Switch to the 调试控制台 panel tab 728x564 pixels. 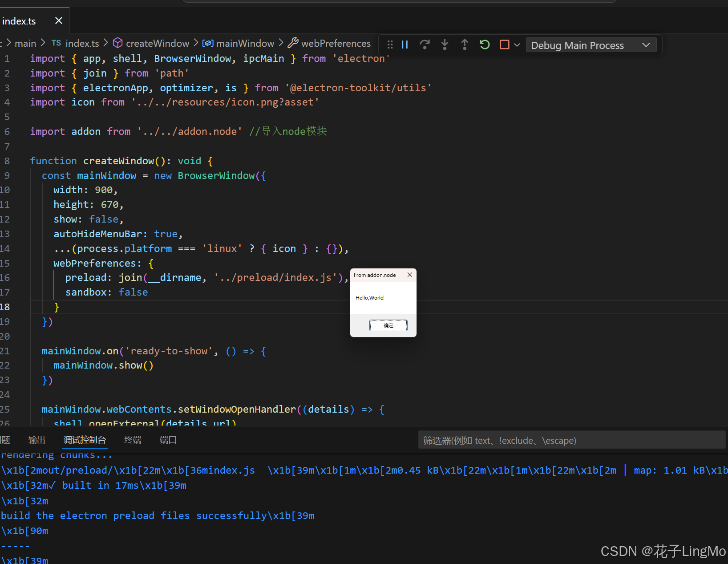(x=85, y=440)
